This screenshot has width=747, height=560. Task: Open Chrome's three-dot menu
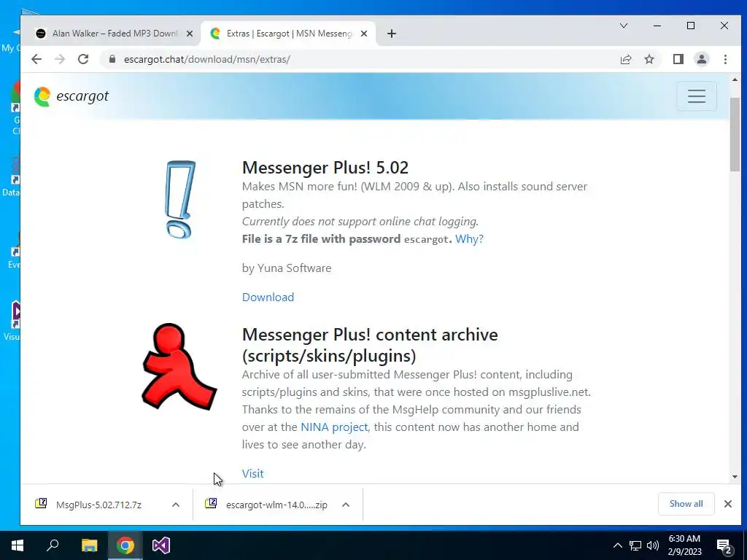coord(725,59)
